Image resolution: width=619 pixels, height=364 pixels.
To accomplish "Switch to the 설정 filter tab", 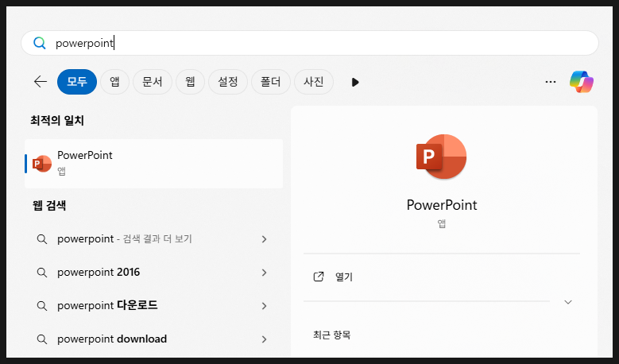I will pos(228,82).
